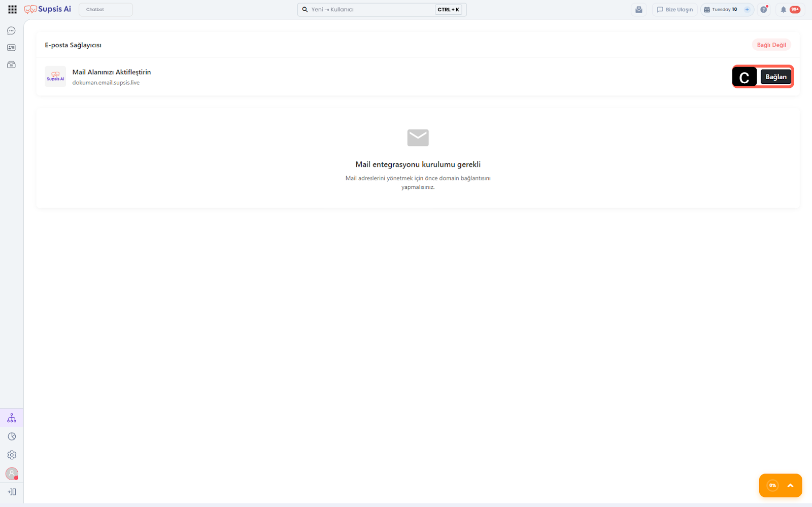This screenshot has height=507, width=812.
Task: Expand the orange progress widget chevron
Action: tap(790, 486)
